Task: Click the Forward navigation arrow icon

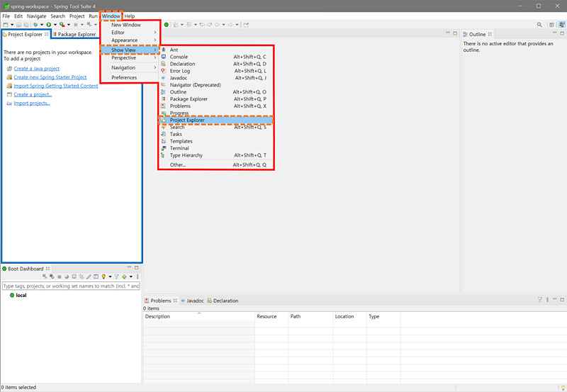Action: pyautogui.click(x=230, y=25)
